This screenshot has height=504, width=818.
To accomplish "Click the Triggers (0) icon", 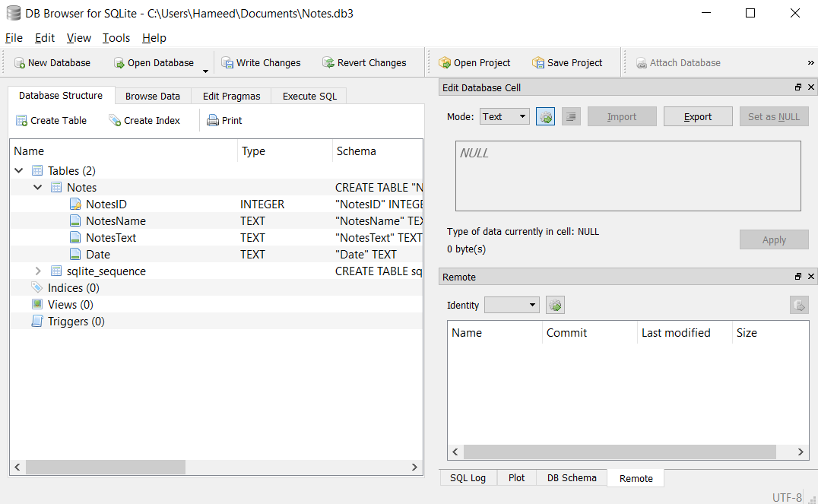I will coord(37,321).
